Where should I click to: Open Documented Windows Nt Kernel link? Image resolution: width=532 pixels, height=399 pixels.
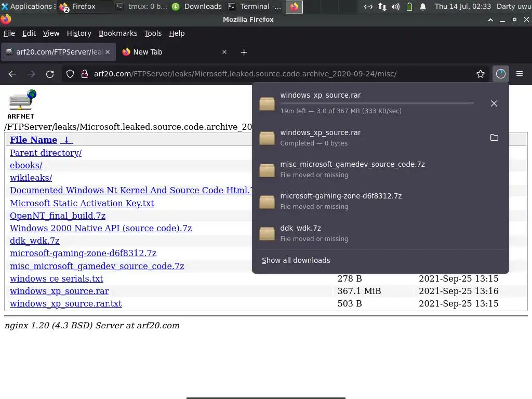[130, 190]
